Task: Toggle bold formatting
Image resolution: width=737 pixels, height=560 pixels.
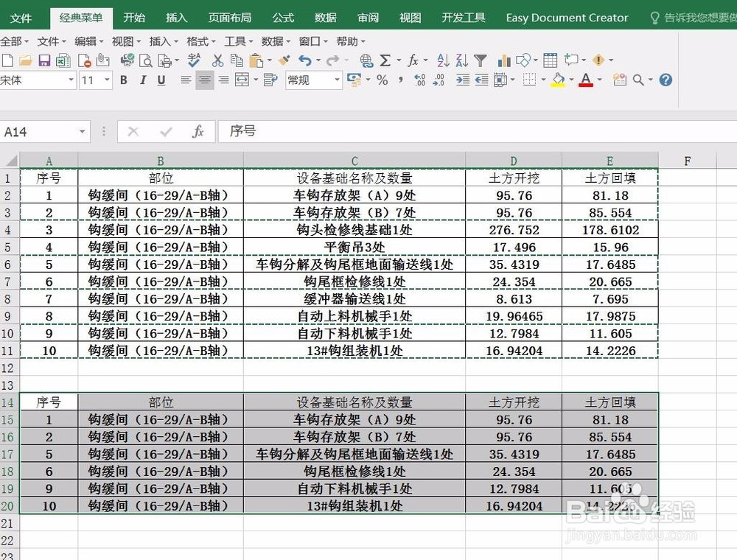Action: coord(124,80)
